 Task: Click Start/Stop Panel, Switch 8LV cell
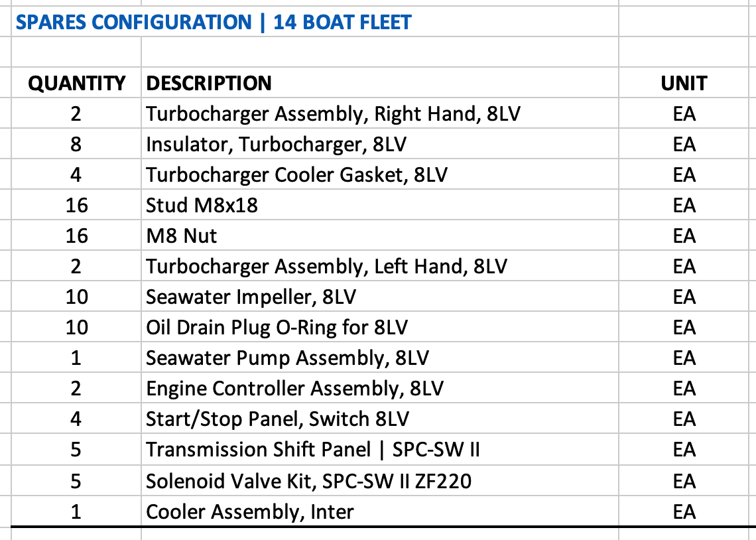[380, 419]
